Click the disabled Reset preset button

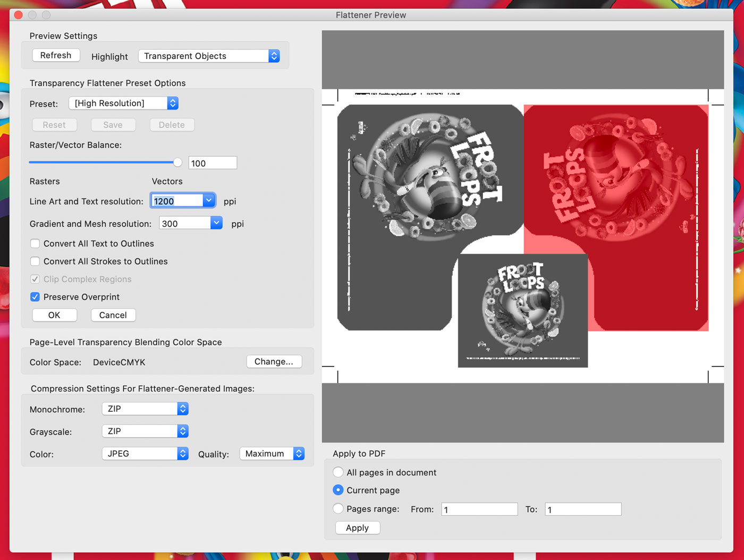pos(54,125)
